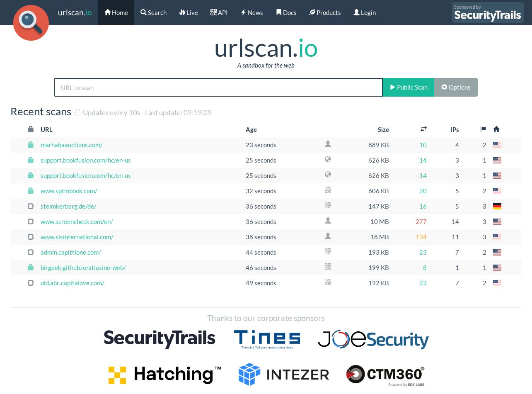Click user icon in www.sisinternational.com row
This screenshot has height=394, width=532.
pyautogui.click(x=328, y=236)
